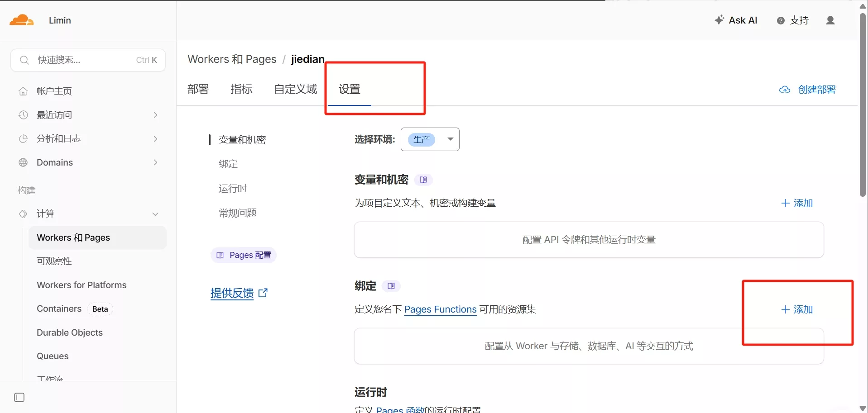
Task: Click the analytics pie chart icon
Action: tap(23, 138)
